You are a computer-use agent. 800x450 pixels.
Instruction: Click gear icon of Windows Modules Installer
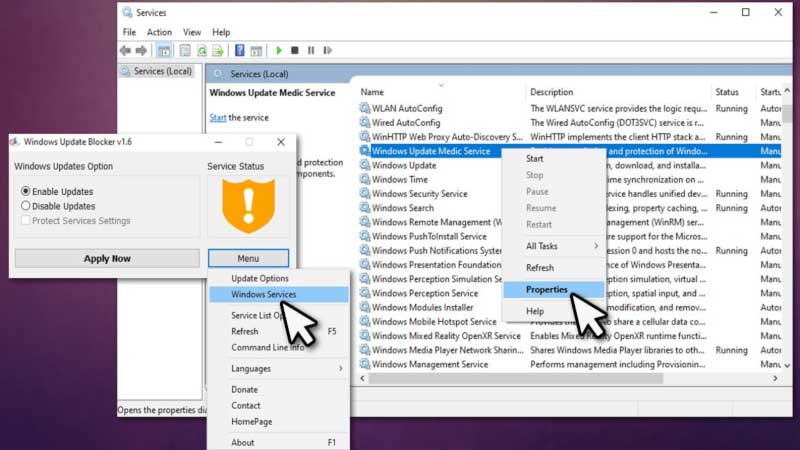point(364,308)
